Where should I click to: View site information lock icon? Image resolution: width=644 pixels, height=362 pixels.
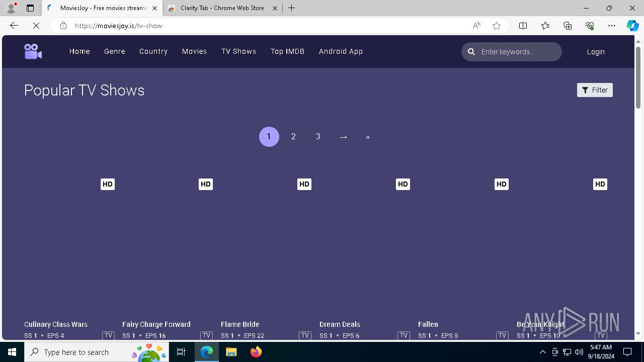click(63, 26)
